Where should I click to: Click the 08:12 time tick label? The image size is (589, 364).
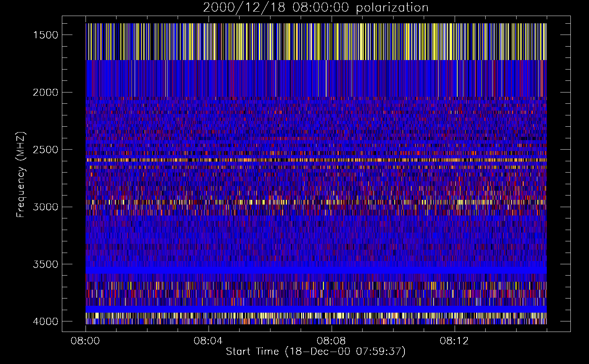pos(454,341)
